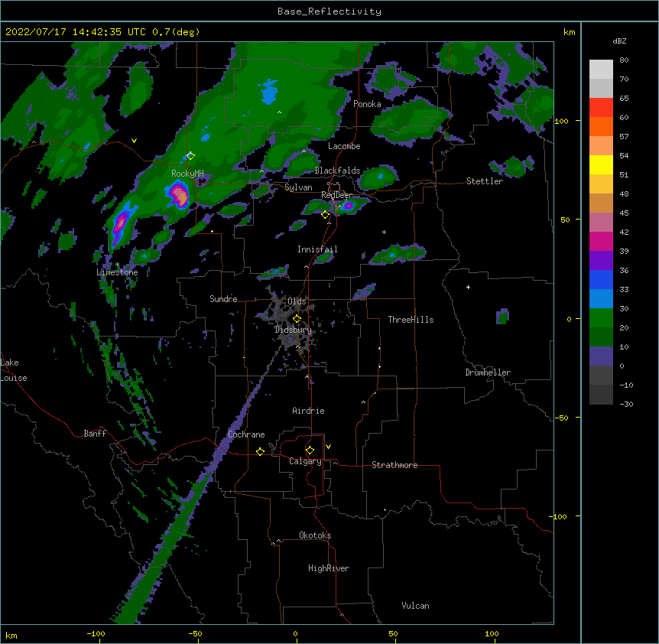This screenshot has height=644, width=659.
Task: Click the Calgary city label
Action: click(305, 461)
